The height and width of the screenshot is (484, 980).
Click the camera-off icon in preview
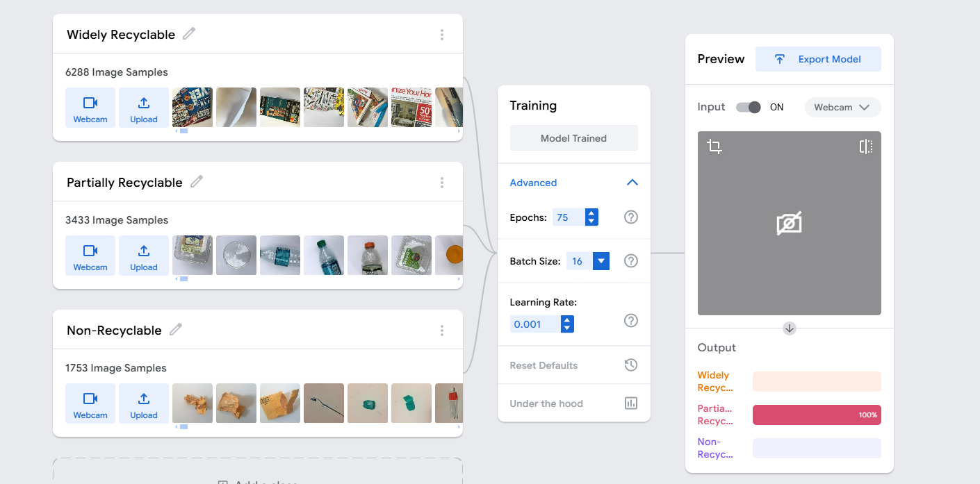coord(790,223)
